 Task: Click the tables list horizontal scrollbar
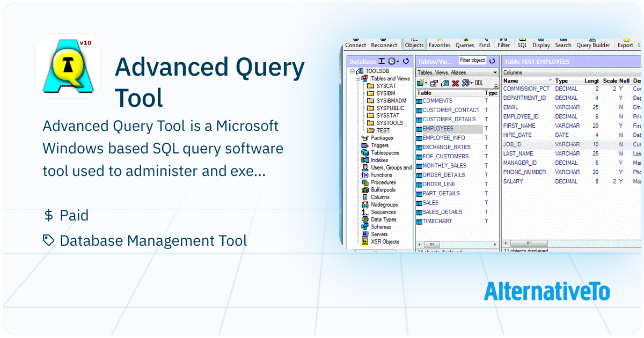click(457, 244)
